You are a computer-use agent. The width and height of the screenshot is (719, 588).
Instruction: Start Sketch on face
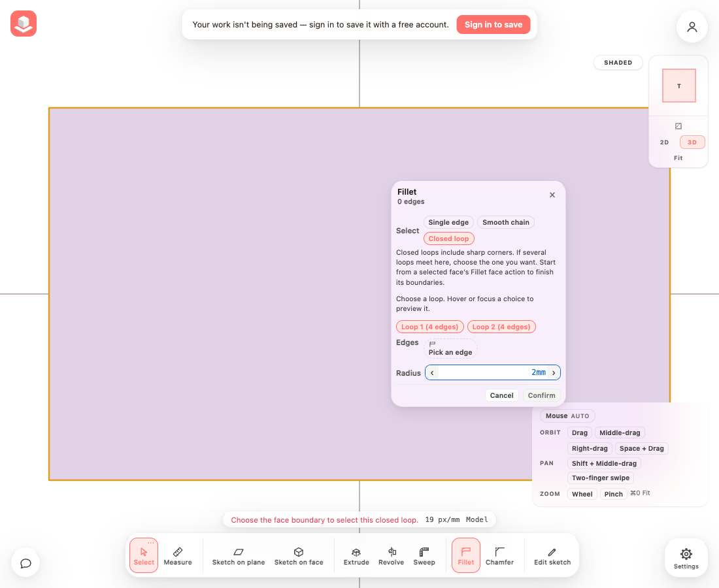click(x=299, y=555)
